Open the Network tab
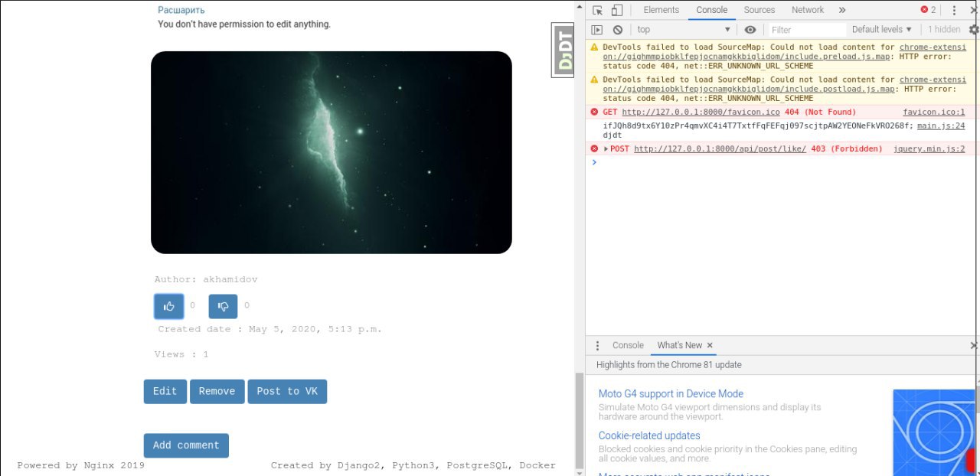Screen dimensions: 980x476 (808, 10)
